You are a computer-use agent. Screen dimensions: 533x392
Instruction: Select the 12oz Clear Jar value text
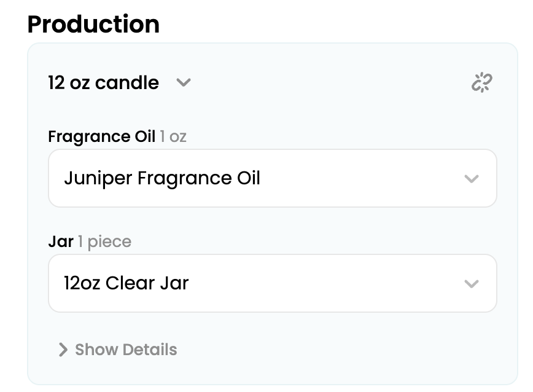click(126, 283)
